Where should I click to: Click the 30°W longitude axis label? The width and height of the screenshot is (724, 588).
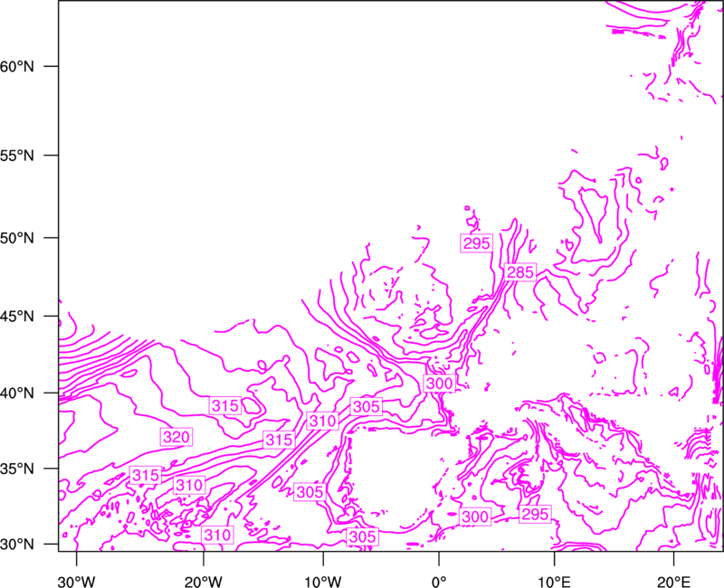point(77,582)
